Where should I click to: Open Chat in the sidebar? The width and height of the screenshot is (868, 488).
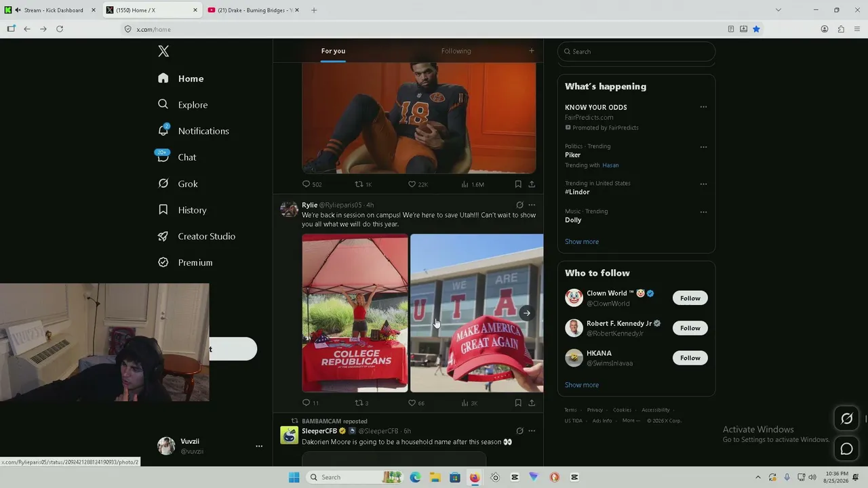(177, 157)
